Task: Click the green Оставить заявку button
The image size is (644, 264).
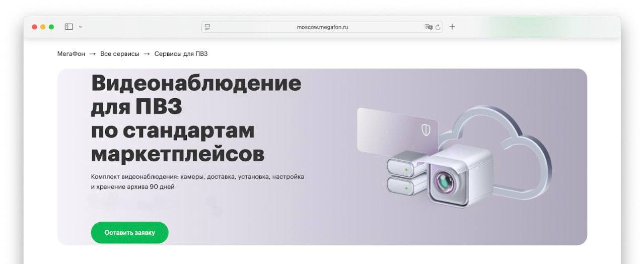Action: point(129,233)
